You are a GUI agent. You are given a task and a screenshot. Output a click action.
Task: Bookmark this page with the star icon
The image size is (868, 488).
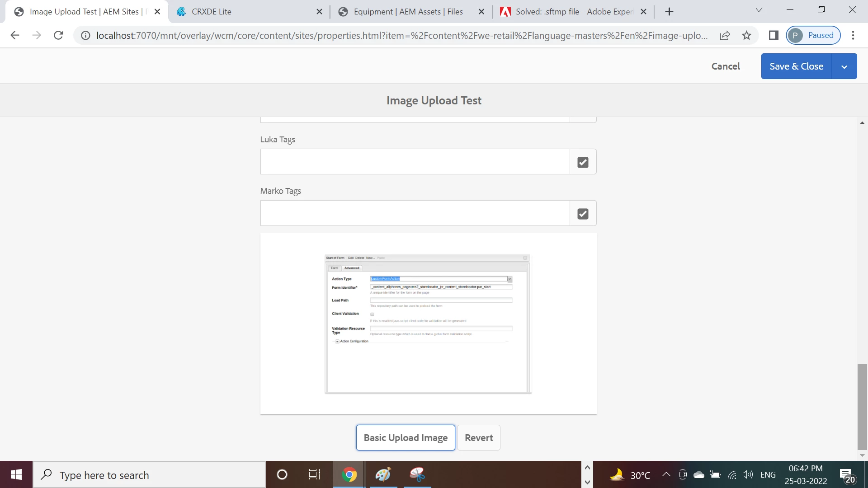[x=746, y=35]
